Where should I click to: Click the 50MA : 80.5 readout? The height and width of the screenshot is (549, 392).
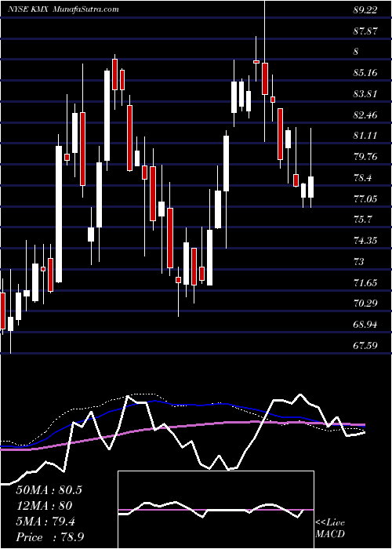tap(49, 490)
